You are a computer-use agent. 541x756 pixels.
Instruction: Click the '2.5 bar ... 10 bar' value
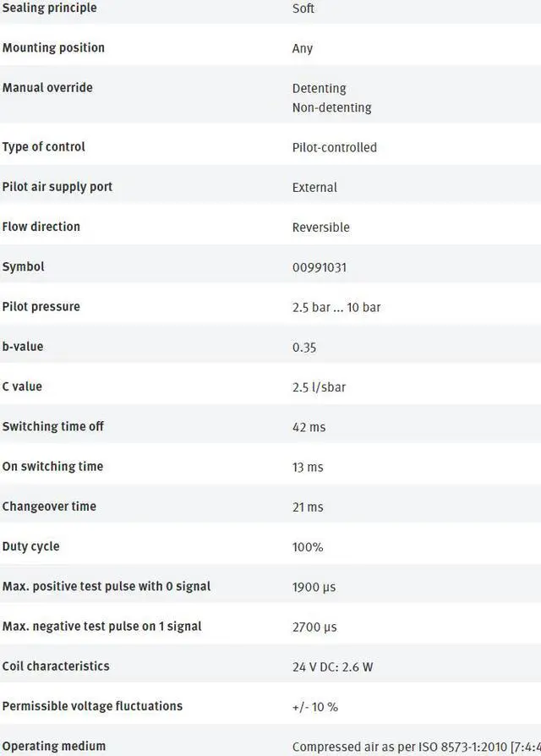click(x=336, y=307)
